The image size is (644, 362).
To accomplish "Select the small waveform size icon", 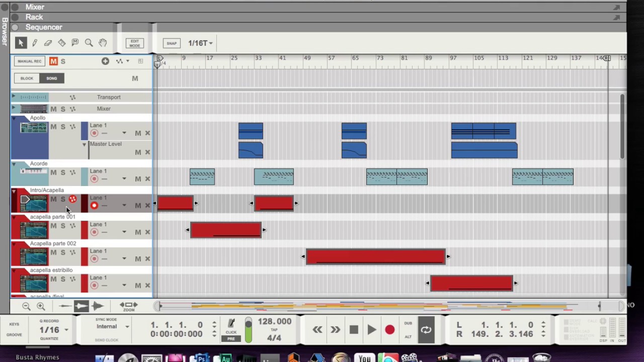I will [65, 306].
